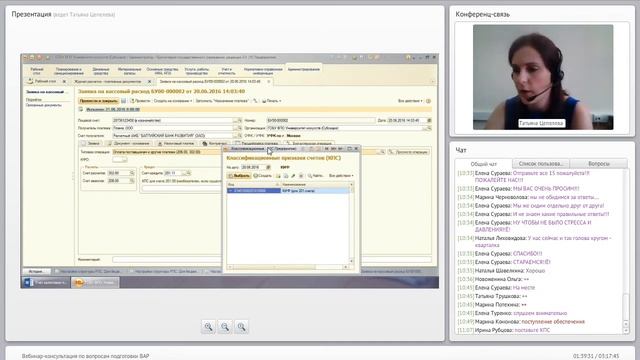Viewport: 640px width, 360px height.
Task: Click the third magnifier reset-zoom button
Action: coord(241,327)
